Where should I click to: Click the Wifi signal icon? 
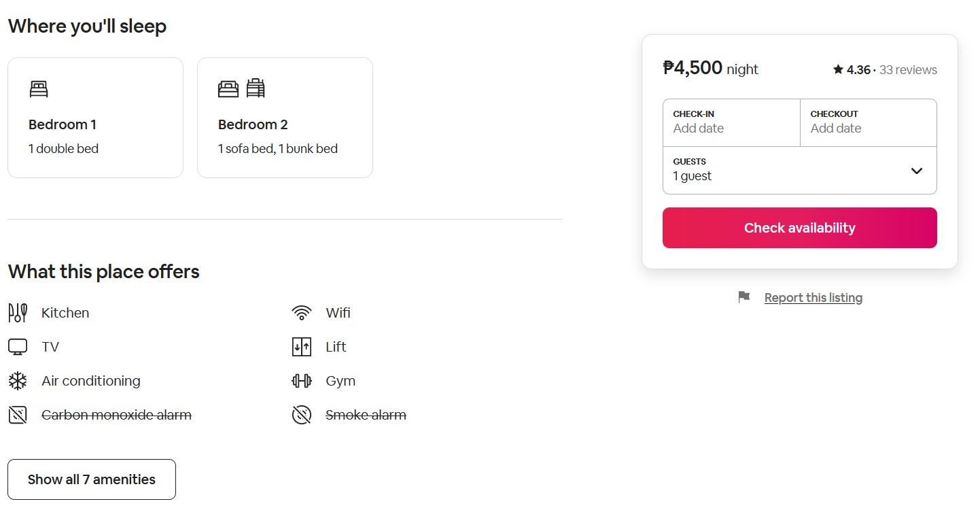[302, 313]
